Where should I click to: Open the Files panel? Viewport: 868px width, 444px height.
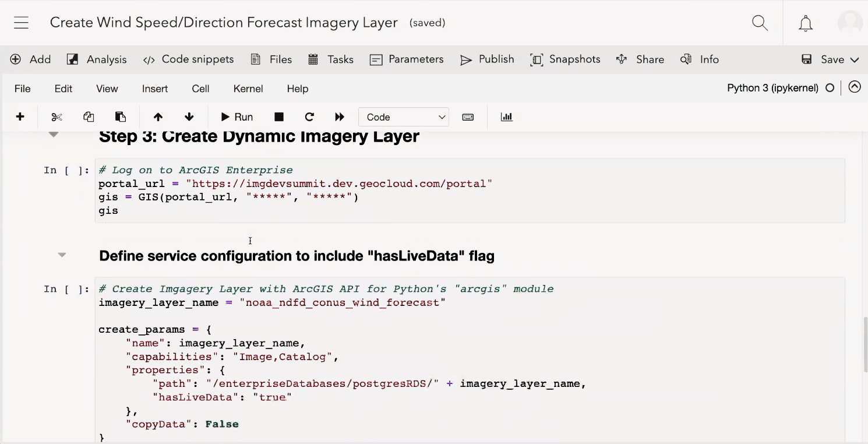(x=271, y=59)
